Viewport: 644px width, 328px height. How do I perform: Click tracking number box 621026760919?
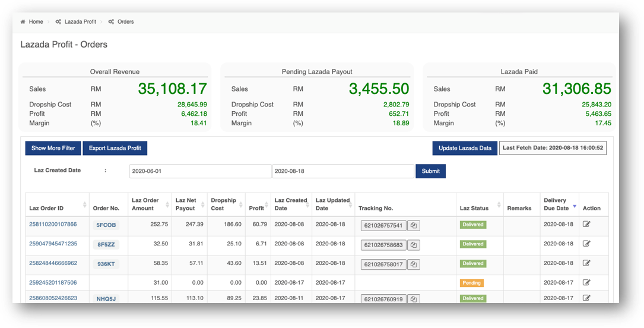(x=383, y=299)
